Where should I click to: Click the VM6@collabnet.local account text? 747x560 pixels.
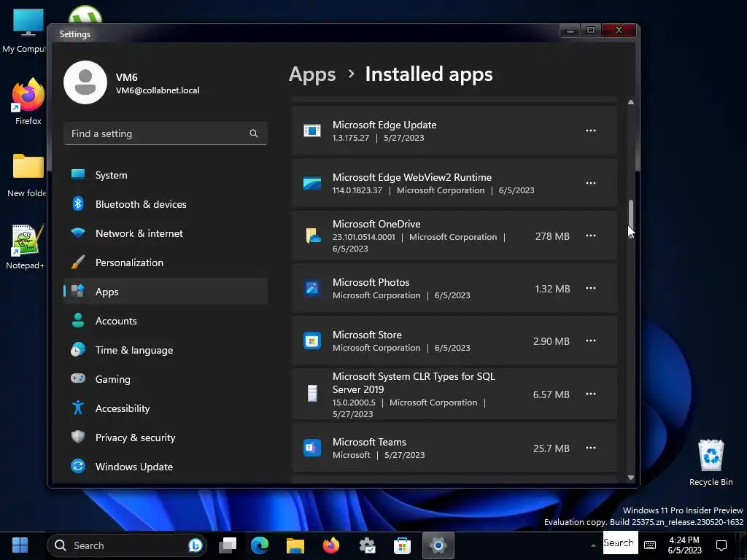click(158, 90)
